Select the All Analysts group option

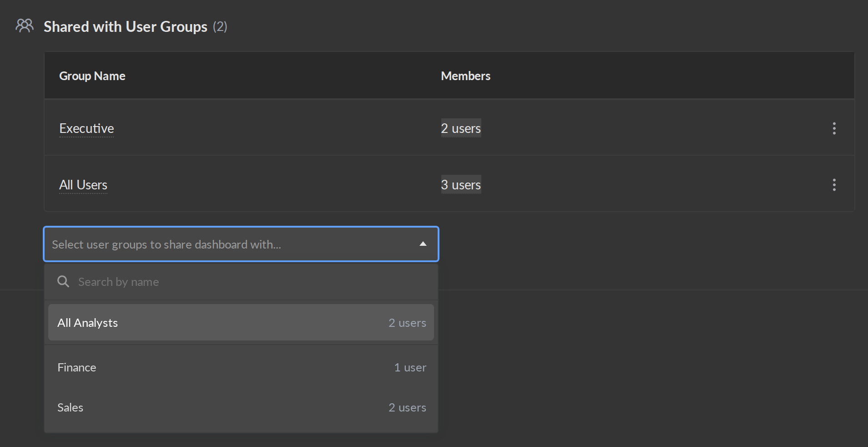[241, 322]
